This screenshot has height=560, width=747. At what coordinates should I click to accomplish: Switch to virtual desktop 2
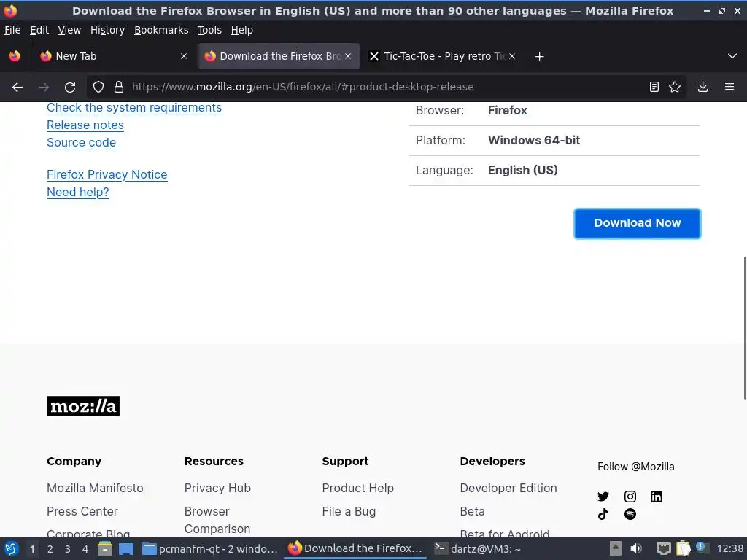[50, 549]
